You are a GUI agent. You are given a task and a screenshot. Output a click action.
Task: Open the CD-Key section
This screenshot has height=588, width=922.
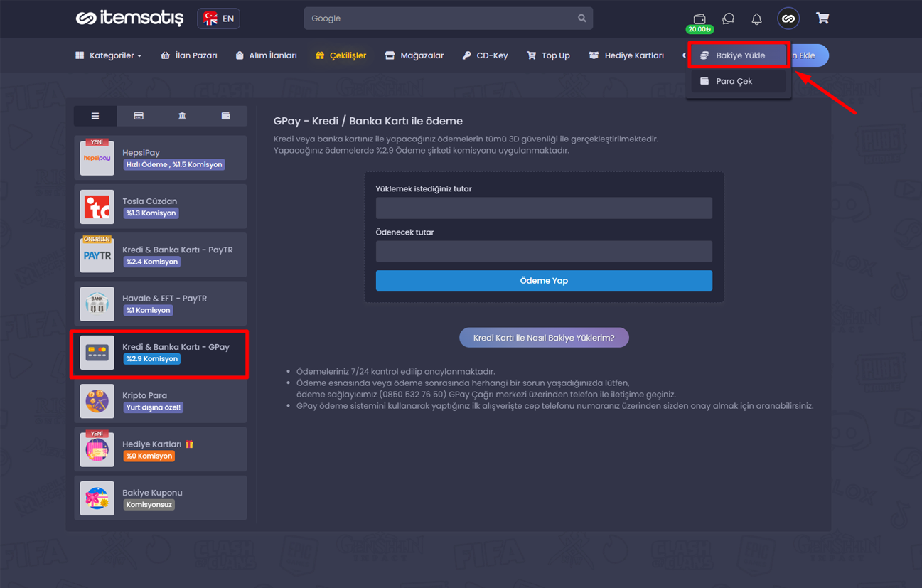point(485,55)
